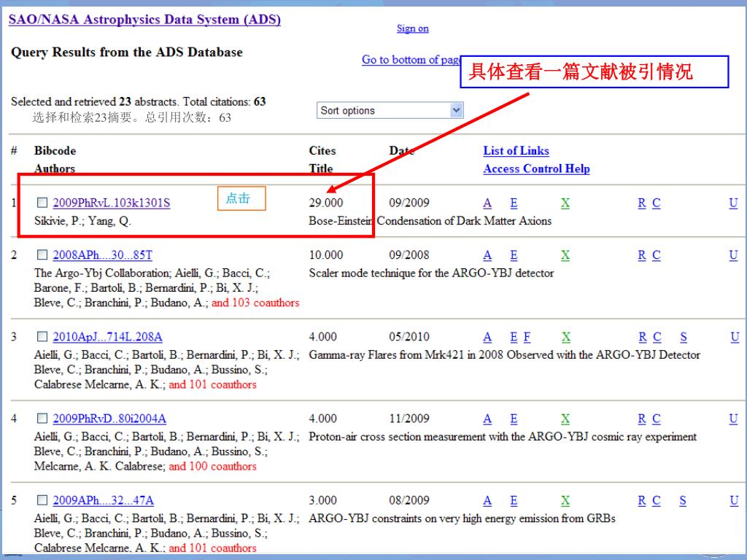Click the E link for Scaler mode technique paper
747x560 pixels.
click(x=514, y=256)
